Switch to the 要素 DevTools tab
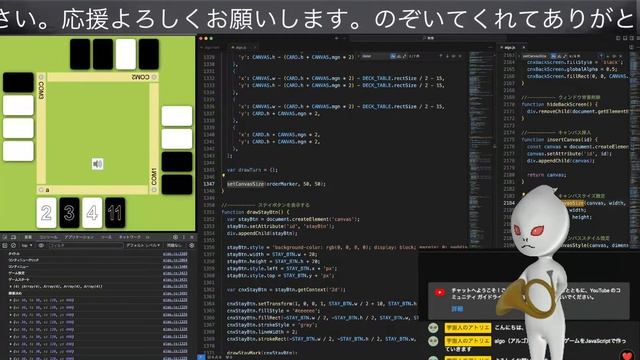Viewport: 640px width, 360px height. click(x=28, y=237)
